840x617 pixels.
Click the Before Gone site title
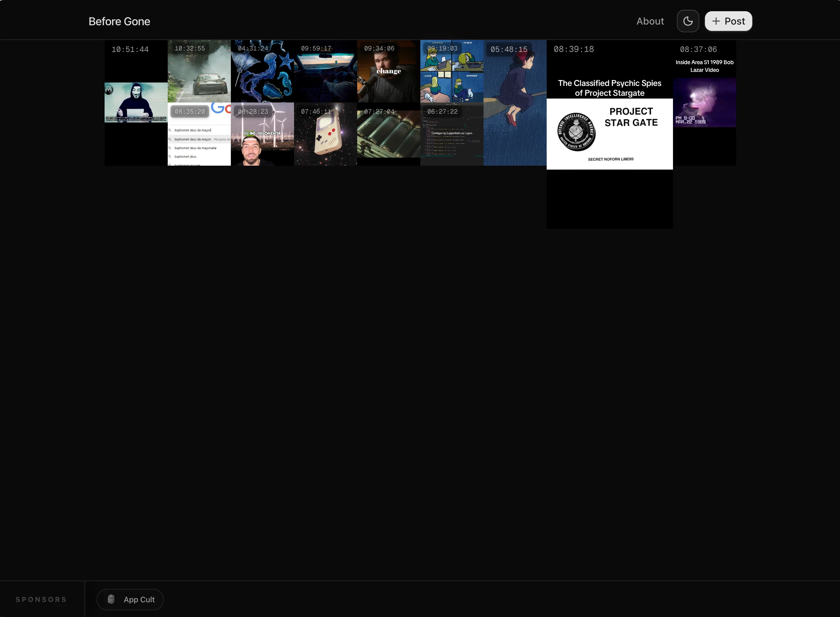tap(119, 21)
